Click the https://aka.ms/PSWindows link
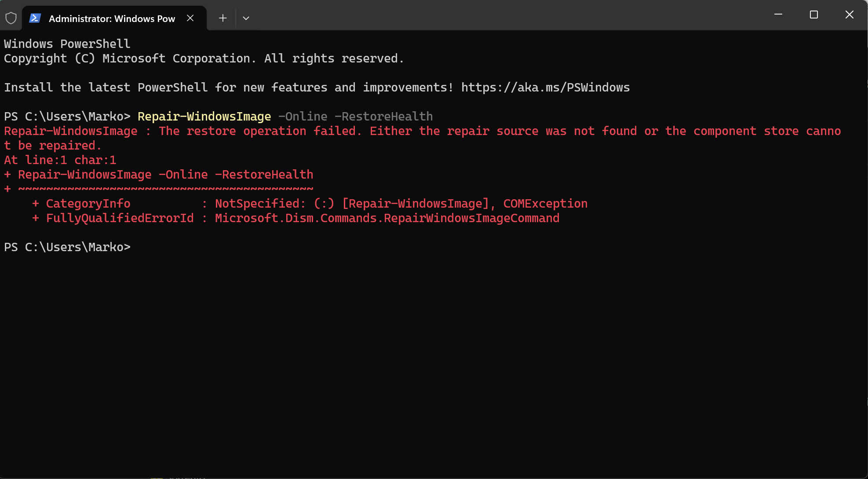Viewport: 868px width, 479px height. tap(545, 88)
